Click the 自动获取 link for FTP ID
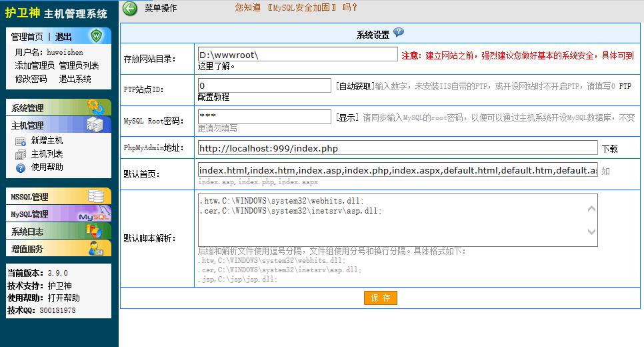Image resolution: width=644 pixels, height=347 pixels. pyautogui.click(x=355, y=86)
